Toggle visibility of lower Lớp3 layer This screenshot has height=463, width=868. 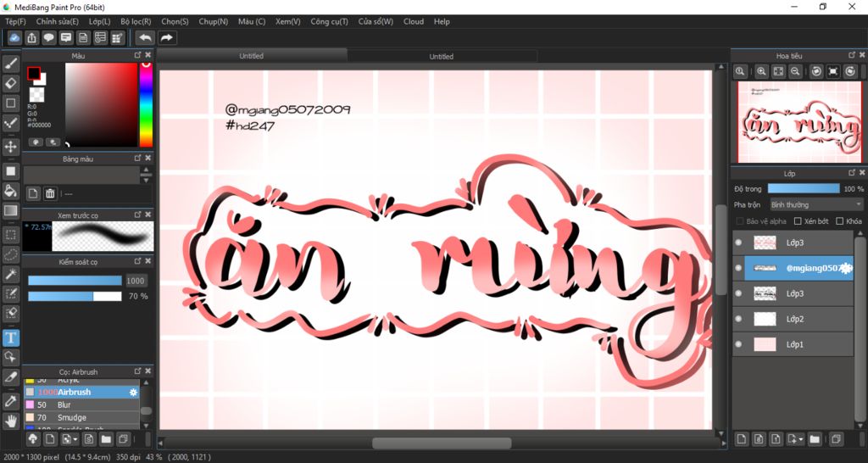click(738, 293)
